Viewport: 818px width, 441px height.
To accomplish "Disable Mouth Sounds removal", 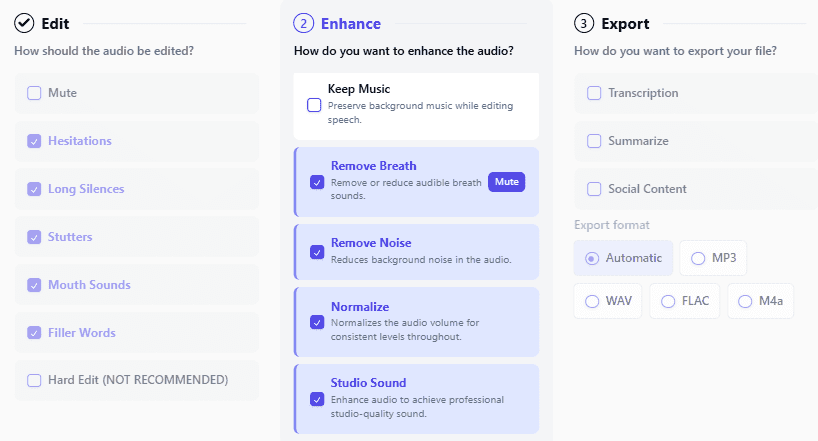I will [x=34, y=285].
